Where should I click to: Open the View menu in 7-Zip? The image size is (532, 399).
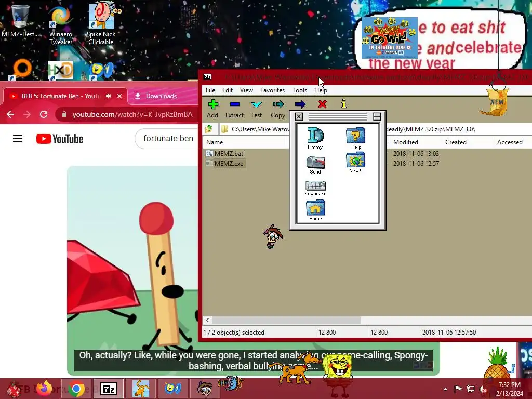click(246, 90)
